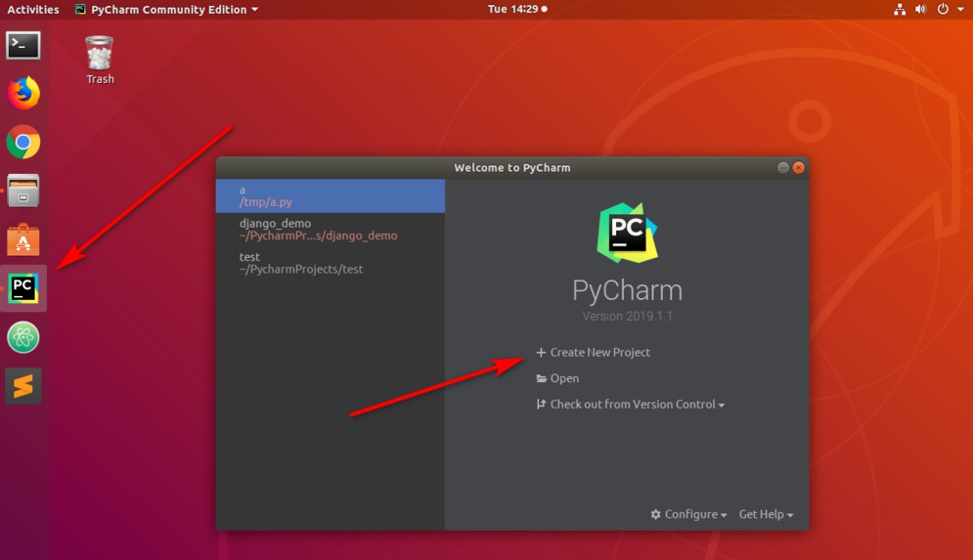Open recent project test
Image resolution: width=973 pixels, height=560 pixels.
331,263
